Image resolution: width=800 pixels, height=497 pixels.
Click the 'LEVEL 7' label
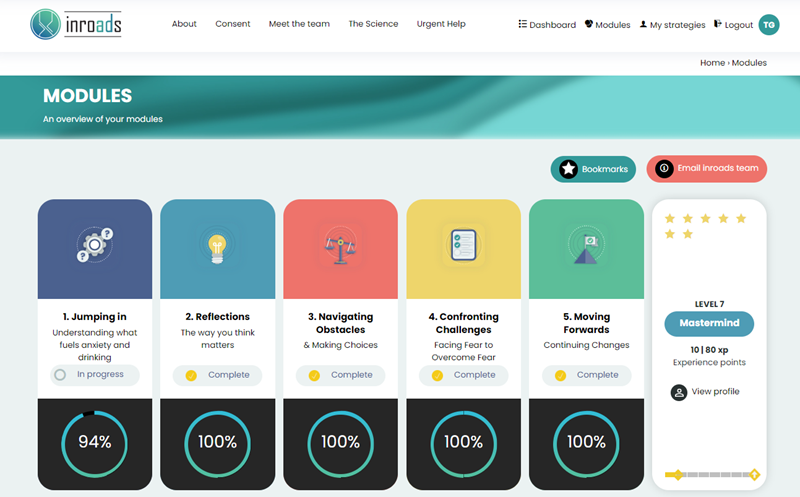(709, 304)
